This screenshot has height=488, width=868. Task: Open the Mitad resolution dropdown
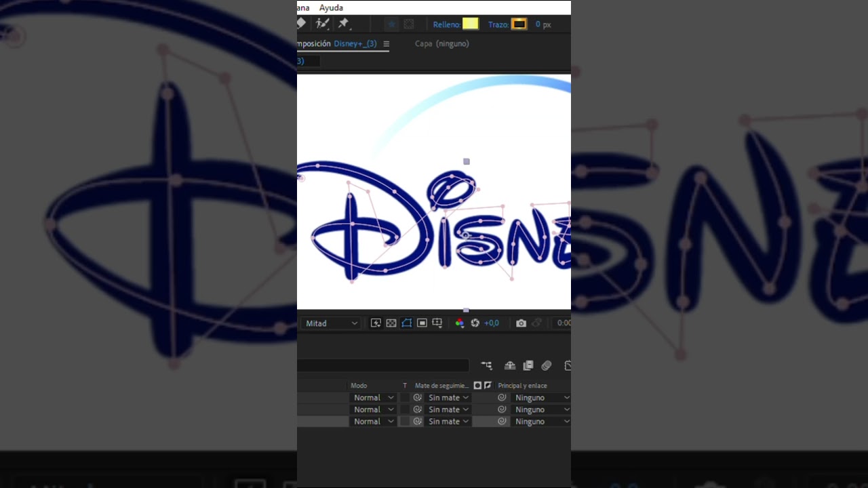coord(331,323)
